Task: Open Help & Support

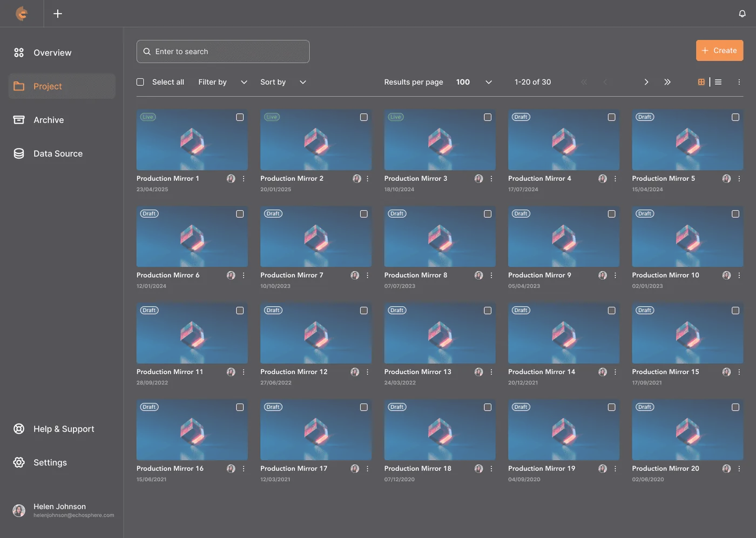Action: (62, 429)
